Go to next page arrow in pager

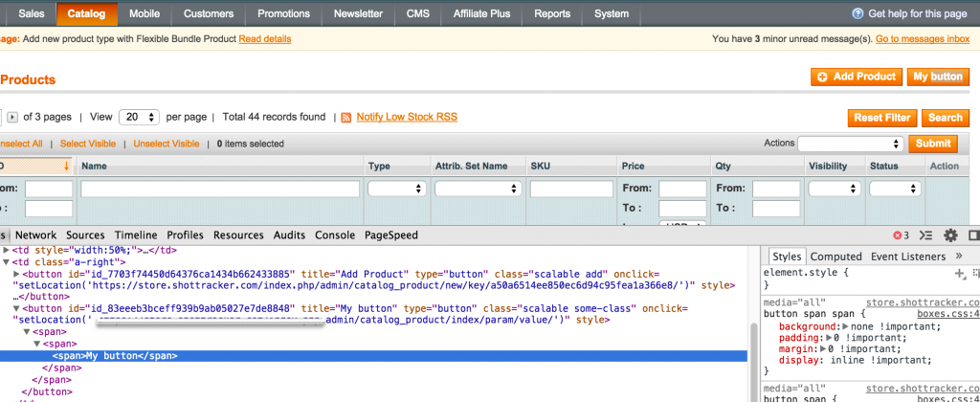click(x=12, y=117)
